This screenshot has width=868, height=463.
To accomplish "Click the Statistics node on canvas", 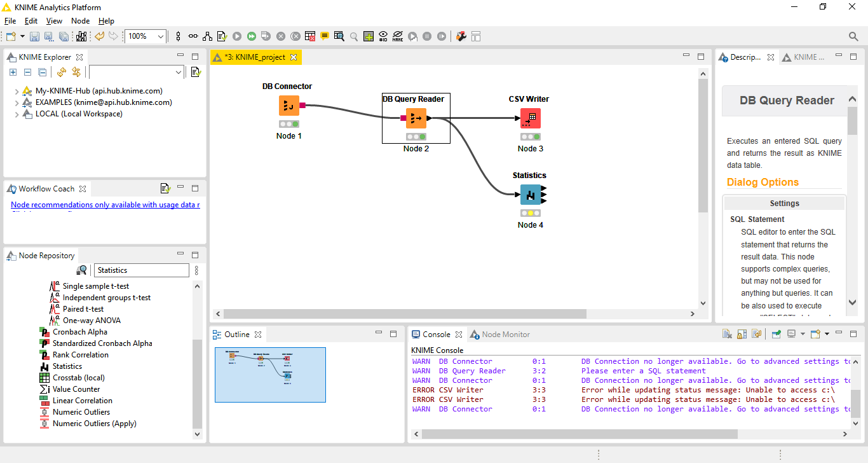I will click(530, 195).
